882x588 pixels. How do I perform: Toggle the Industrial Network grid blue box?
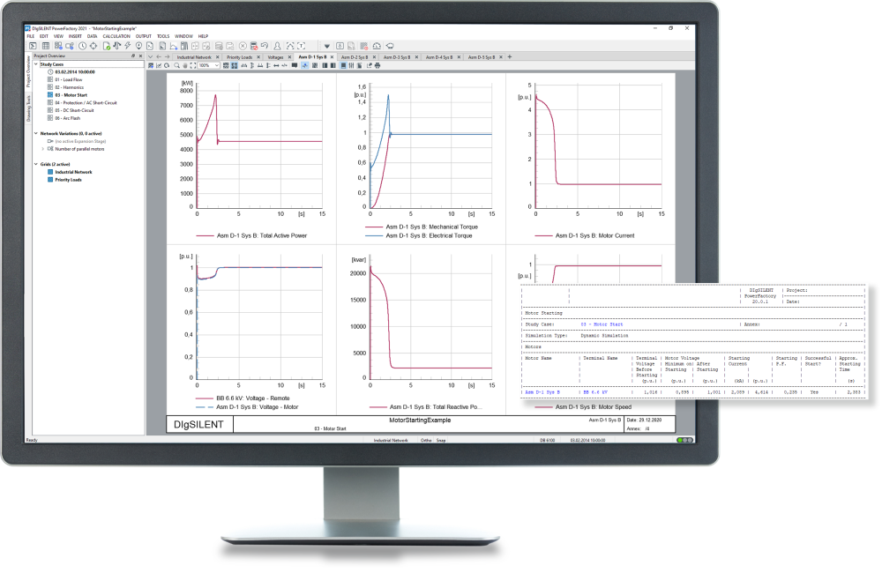coord(50,172)
